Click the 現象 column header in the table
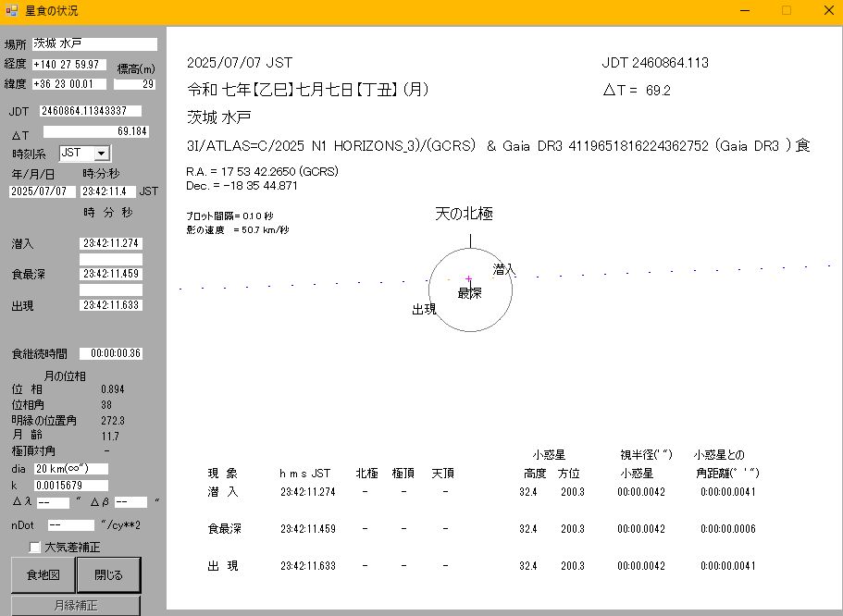 tap(223, 474)
